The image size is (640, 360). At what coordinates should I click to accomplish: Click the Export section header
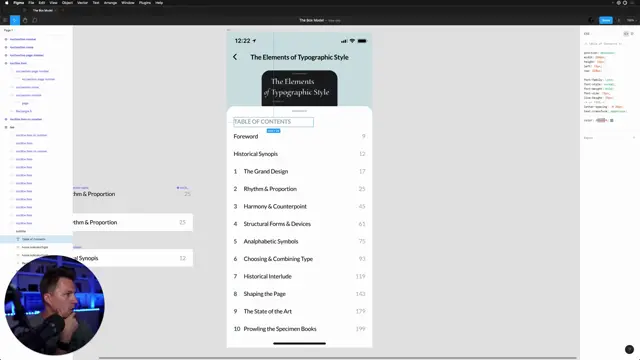click(x=588, y=138)
